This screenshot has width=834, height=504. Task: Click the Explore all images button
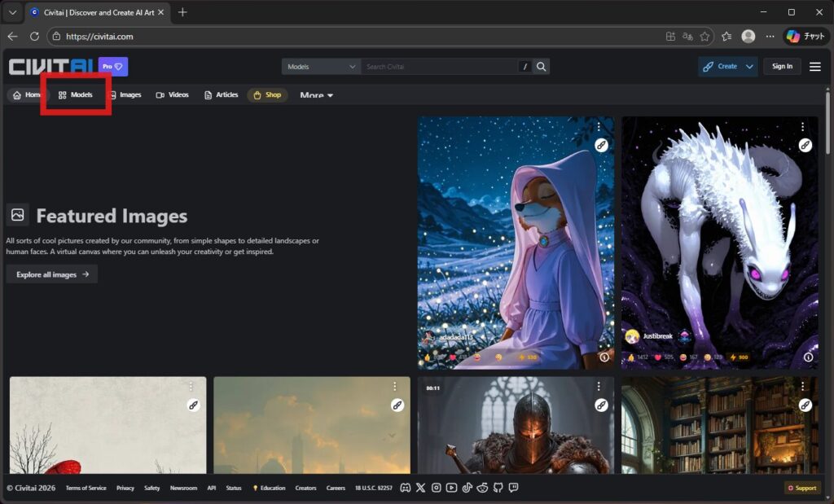point(52,274)
